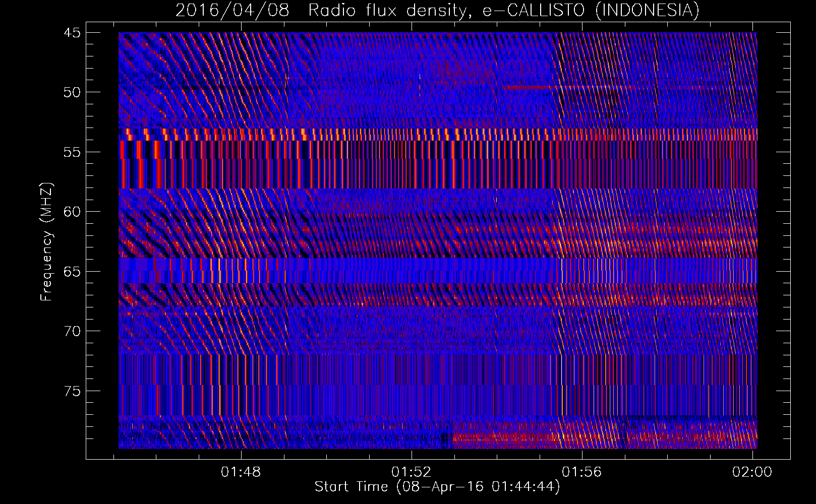Click the 45 frequency tick label
Viewport: 816px width, 504px height.
pos(72,33)
